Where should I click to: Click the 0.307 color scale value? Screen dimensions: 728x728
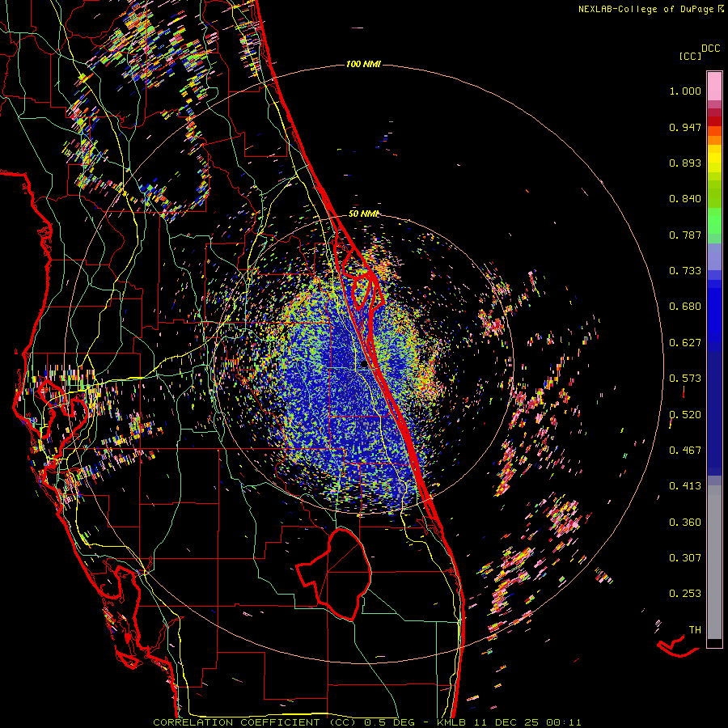point(685,558)
